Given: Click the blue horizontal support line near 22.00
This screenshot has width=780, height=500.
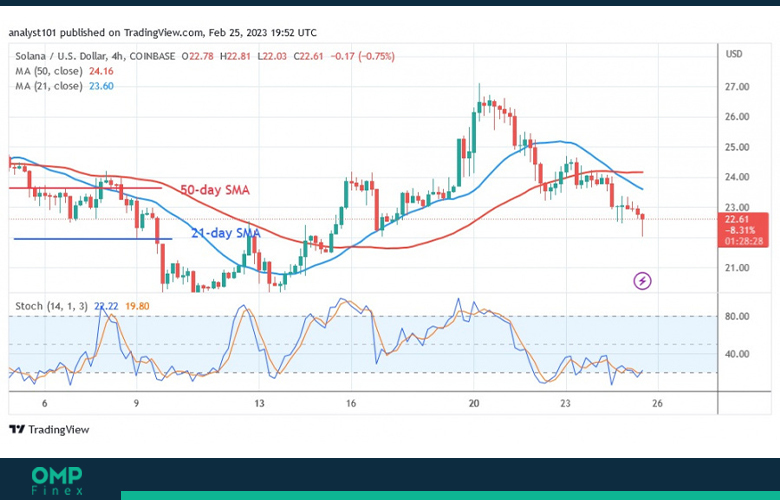Looking at the screenshot, I should pyautogui.click(x=93, y=239).
